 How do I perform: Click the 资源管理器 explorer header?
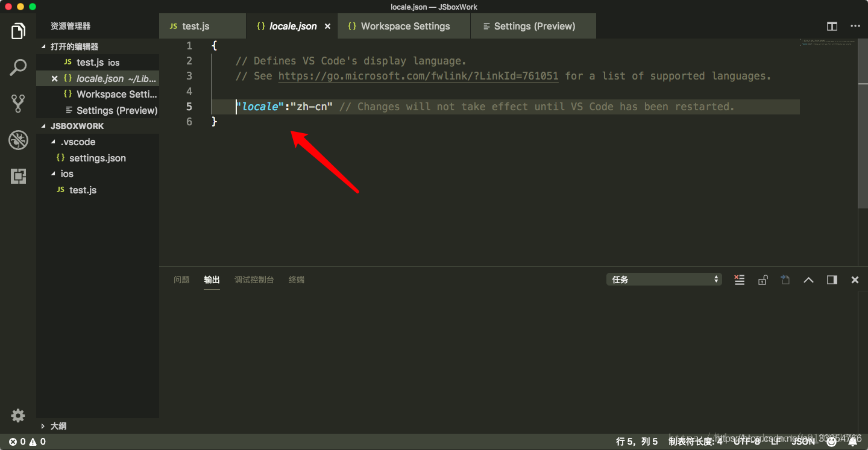tap(71, 27)
